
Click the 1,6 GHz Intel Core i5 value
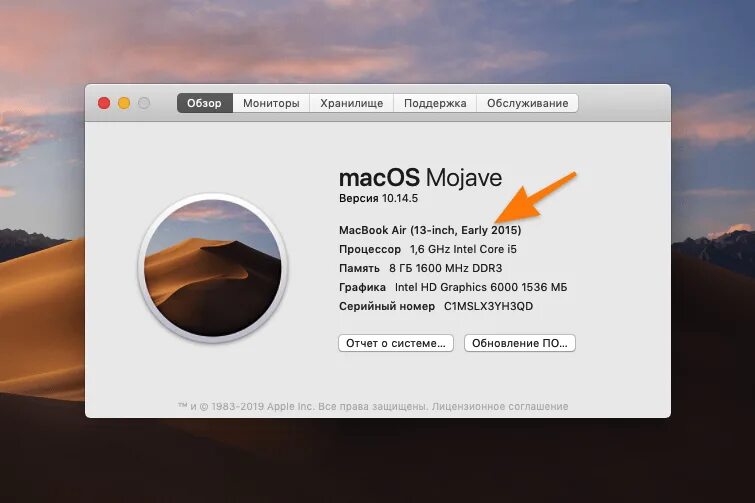tap(463, 249)
